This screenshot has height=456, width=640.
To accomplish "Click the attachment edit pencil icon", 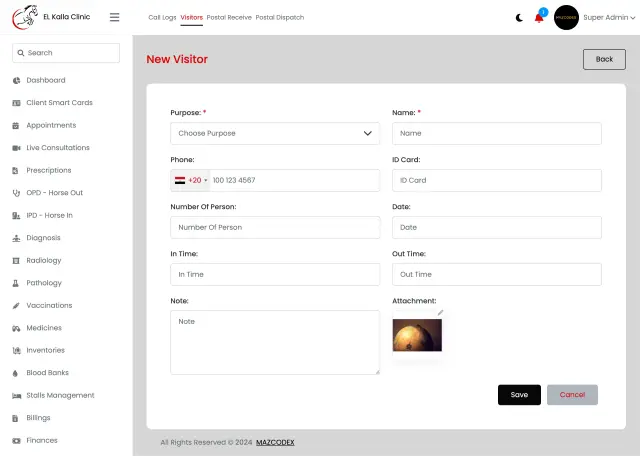I will click(440, 313).
